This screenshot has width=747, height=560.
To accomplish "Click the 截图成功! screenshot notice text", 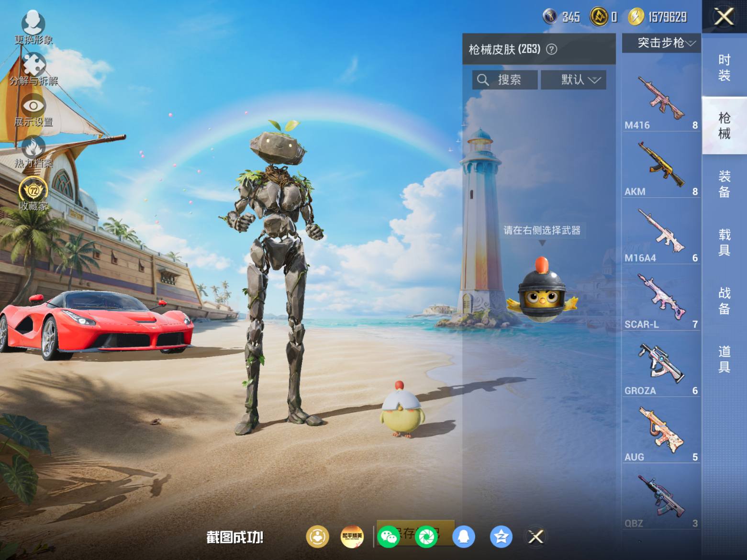I will 235,538.
